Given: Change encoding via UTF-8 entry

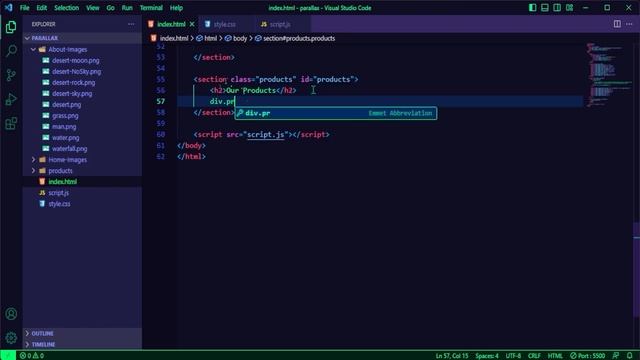Looking at the screenshot, I should (513, 356).
